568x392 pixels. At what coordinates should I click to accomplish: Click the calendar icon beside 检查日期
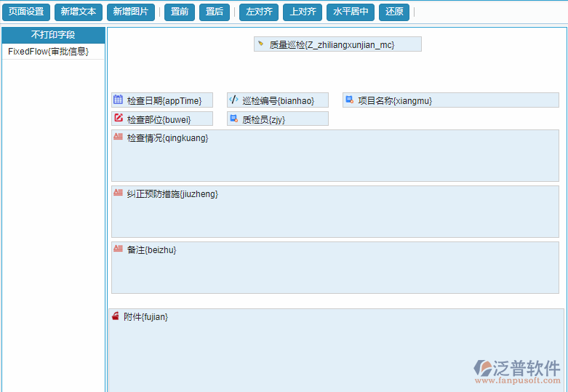point(118,99)
